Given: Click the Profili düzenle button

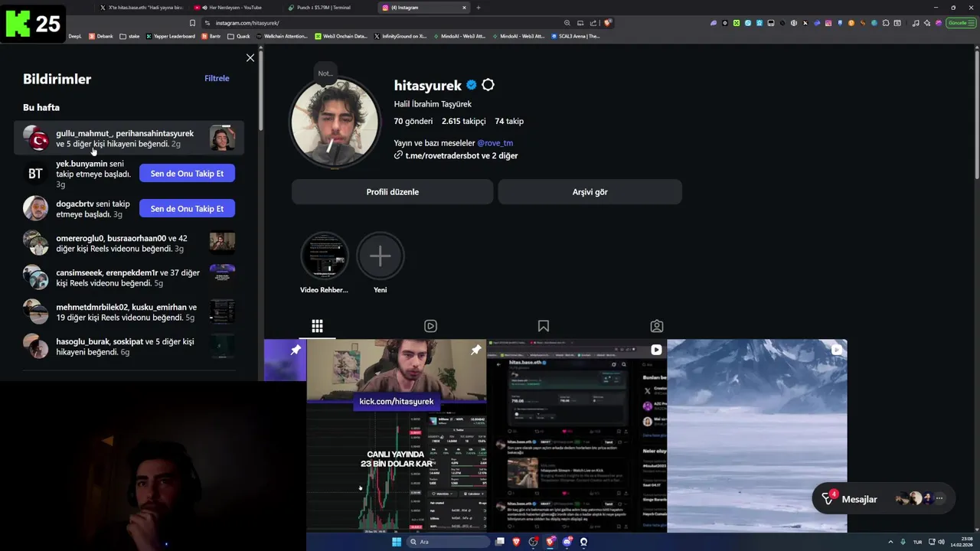Looking at the screenshot, I should point(392,192).
